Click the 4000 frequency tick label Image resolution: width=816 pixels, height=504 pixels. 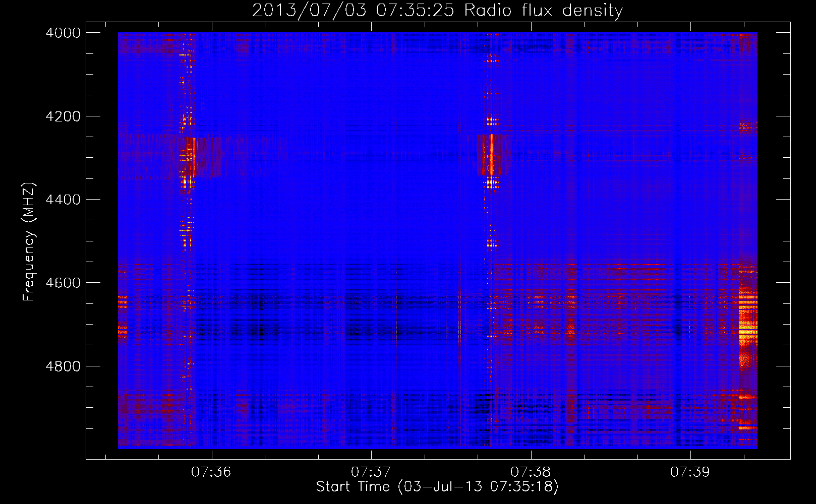coord(63,33)
